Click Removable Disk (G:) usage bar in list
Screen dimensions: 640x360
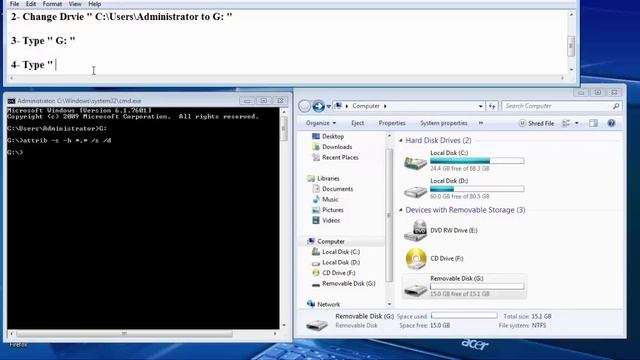point(477,287)
